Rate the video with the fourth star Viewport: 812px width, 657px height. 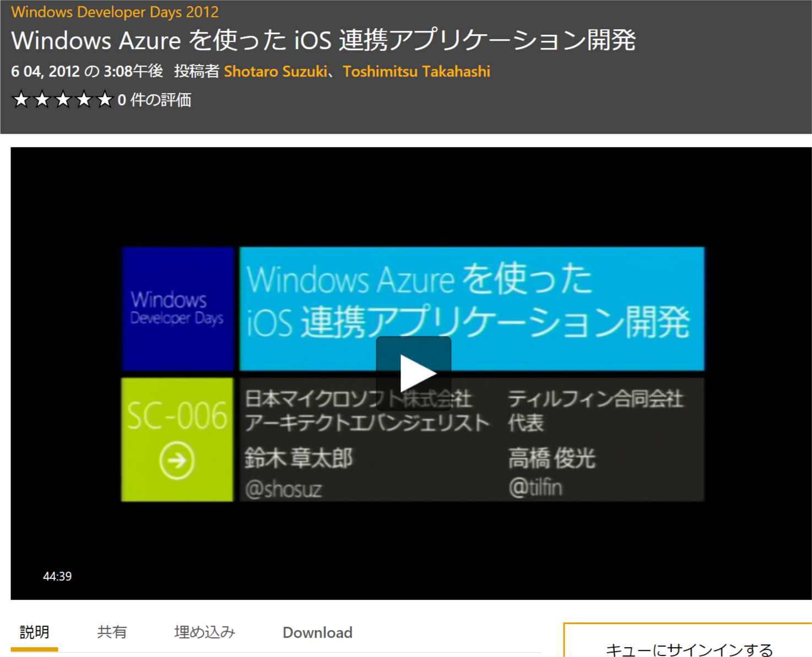84,100
